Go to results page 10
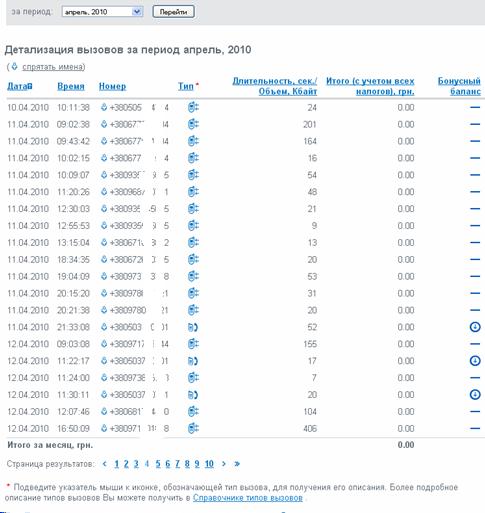This screenshot has width=485, height=513. [x=209, y=464]
